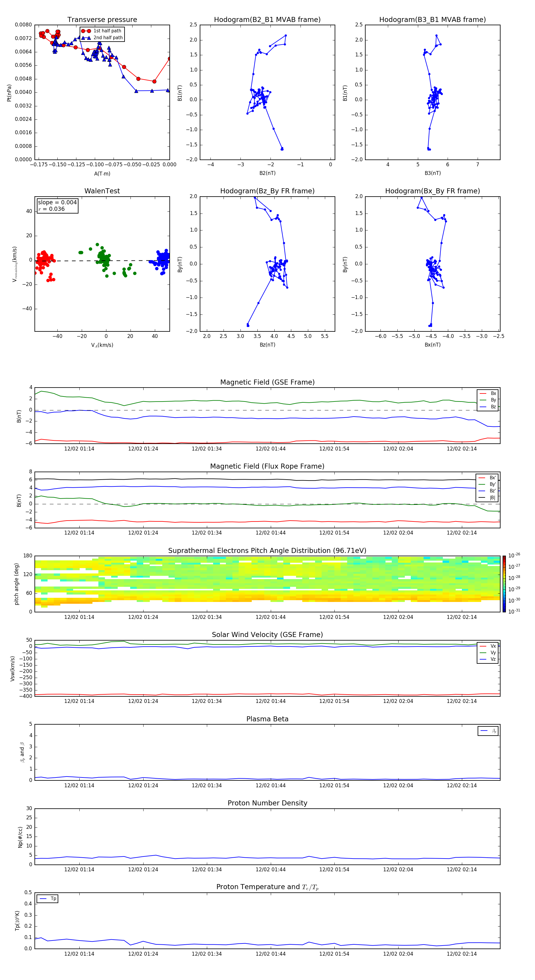Viewport: 535px width, 980px height.
Task: Select the Bz' legend entry in flux rope plot
Action: click(487, 491)
